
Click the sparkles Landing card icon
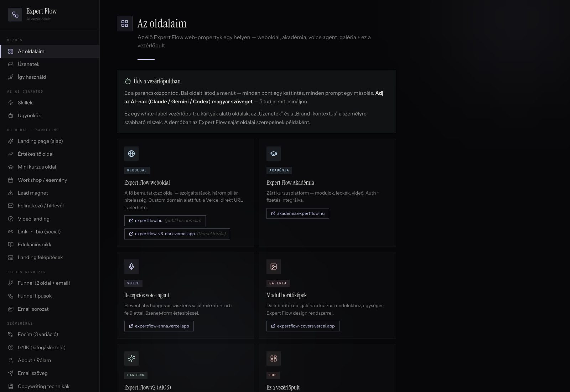tap(131, 359)
